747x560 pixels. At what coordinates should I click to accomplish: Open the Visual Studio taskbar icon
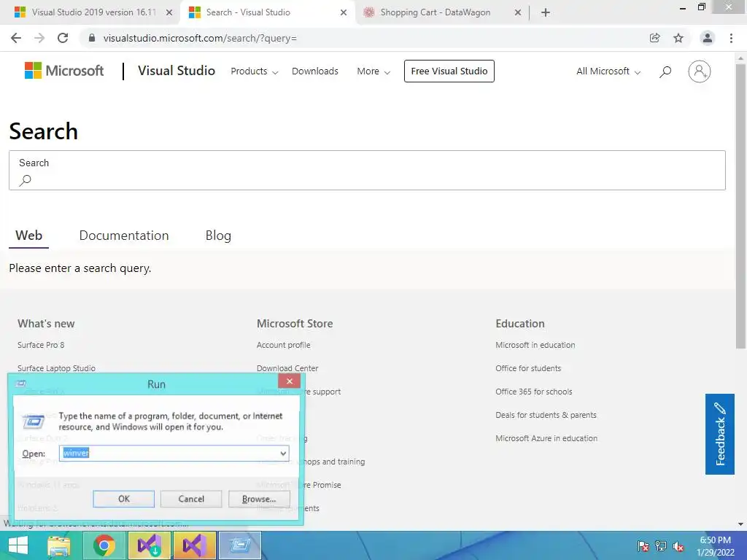194,545
